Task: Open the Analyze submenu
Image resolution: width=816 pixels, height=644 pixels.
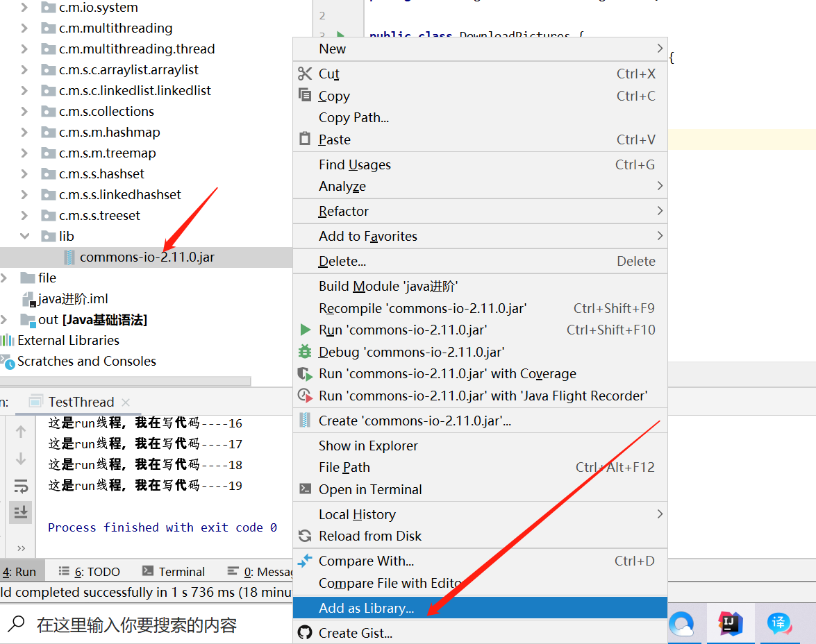Action: point(480,186)
